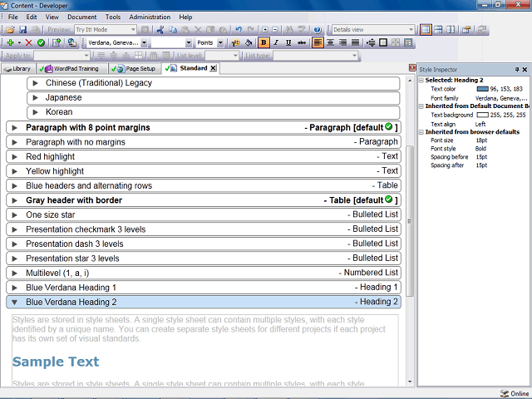The height and width of the screenshot is (399, 532).
Task: Switch to horizontal split layout icon
Action: click(438, 30)
